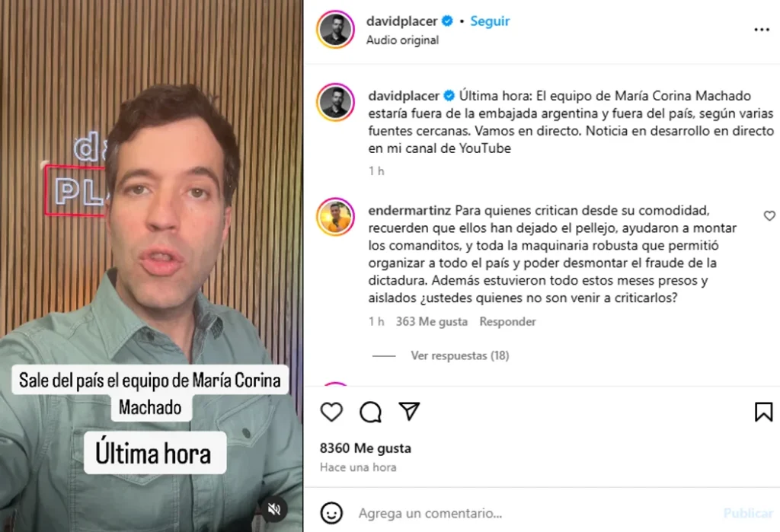Image resolution: width=780 pixels, height=532 pixels.
Task: Open the endermartinz username link
Action: coord(409,210)
